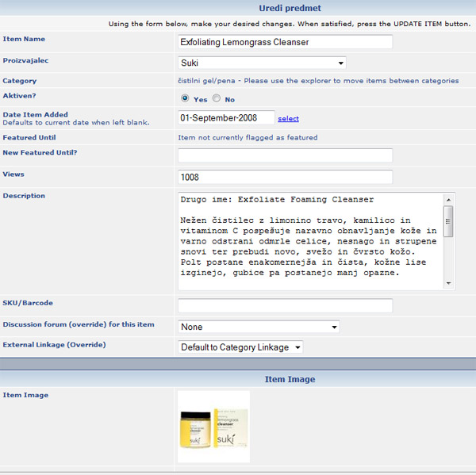Select the Yes radio button for Aktiven

click(185, 98)
